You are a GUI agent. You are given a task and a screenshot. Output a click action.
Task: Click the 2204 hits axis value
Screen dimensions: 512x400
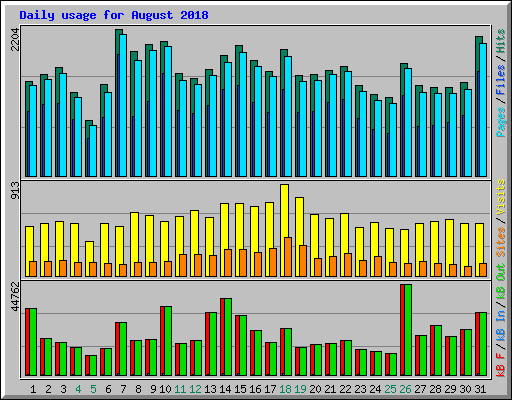coord(15,40)
